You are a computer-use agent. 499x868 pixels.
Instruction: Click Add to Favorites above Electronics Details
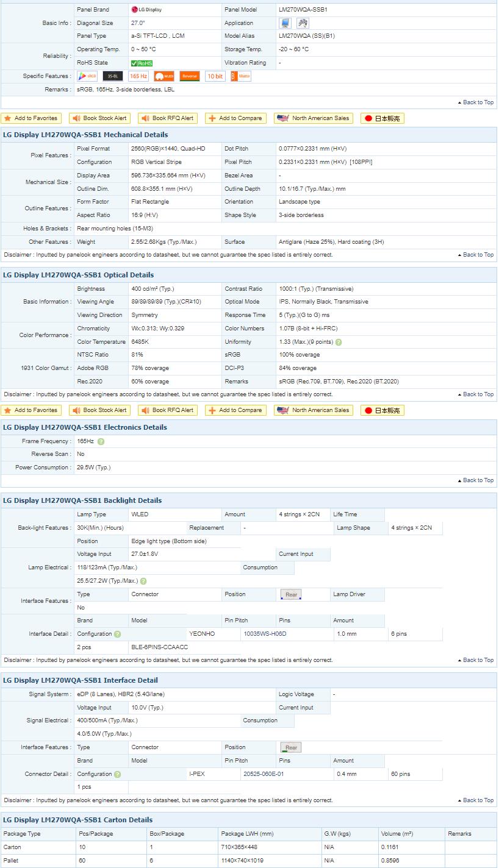(x=31, y=410)
